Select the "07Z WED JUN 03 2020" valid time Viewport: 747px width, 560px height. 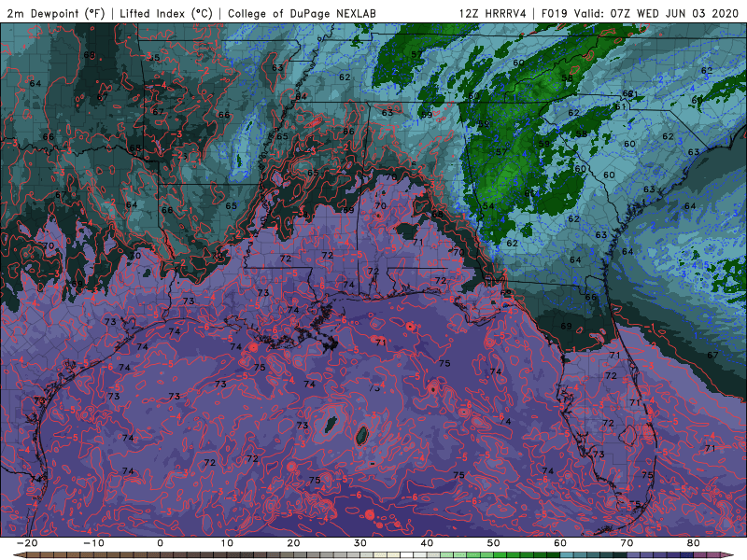coord(674,13)
